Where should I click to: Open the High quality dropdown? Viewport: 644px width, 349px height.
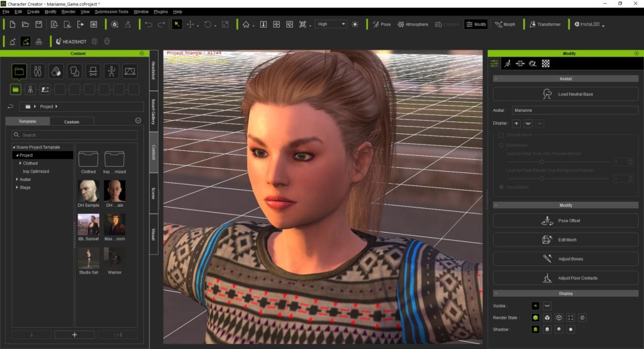tap(331, 25)
